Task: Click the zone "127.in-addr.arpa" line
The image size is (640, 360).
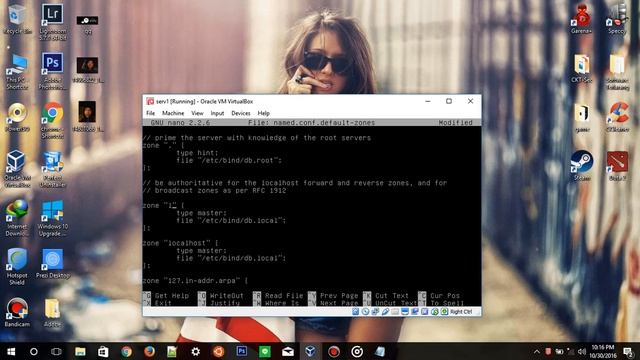Action: point(195,280)
